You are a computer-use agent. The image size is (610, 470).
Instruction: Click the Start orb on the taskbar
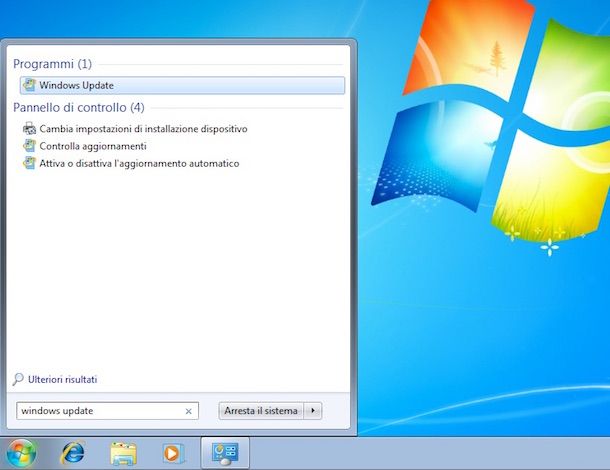tap(21, 454)
